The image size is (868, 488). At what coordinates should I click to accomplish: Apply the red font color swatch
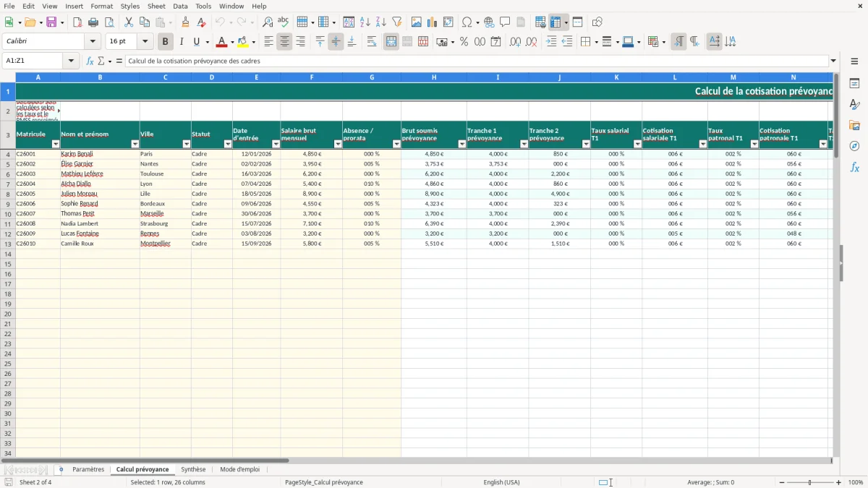[222, 42]
